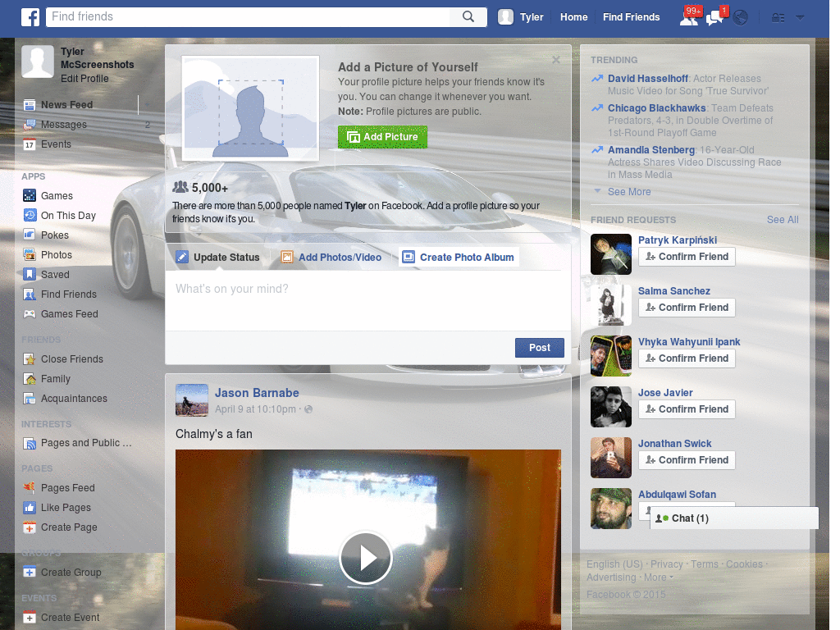This screenshot has width=840, height=630.
Task: Open Jason Barnabe's profile name link
Action: (257, 393)
